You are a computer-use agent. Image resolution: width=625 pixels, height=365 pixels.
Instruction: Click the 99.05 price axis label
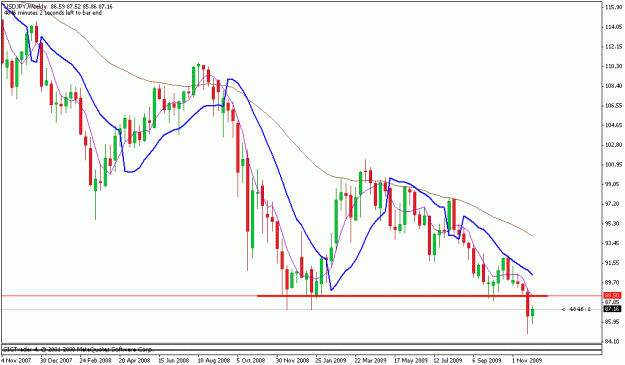click(x=613, y=184)
